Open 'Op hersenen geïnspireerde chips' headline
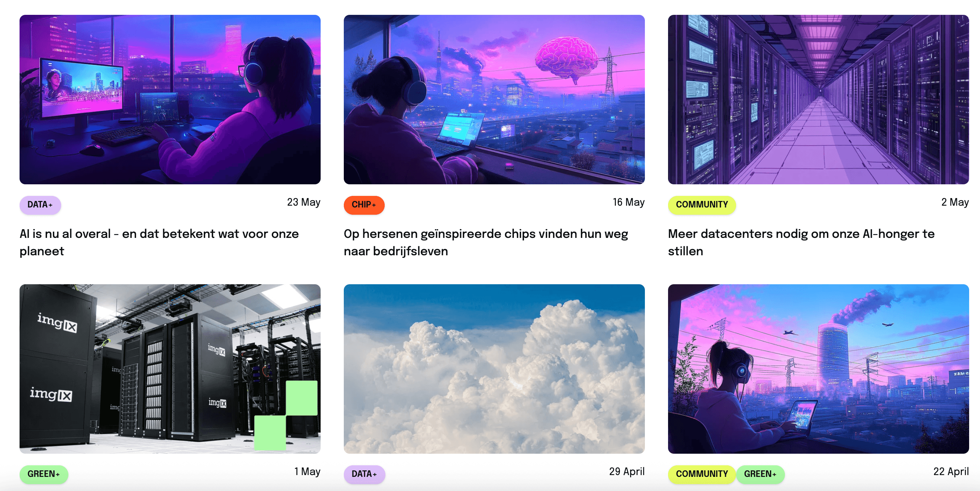Viewport: 980px width, 491px height. click(486, 243)
